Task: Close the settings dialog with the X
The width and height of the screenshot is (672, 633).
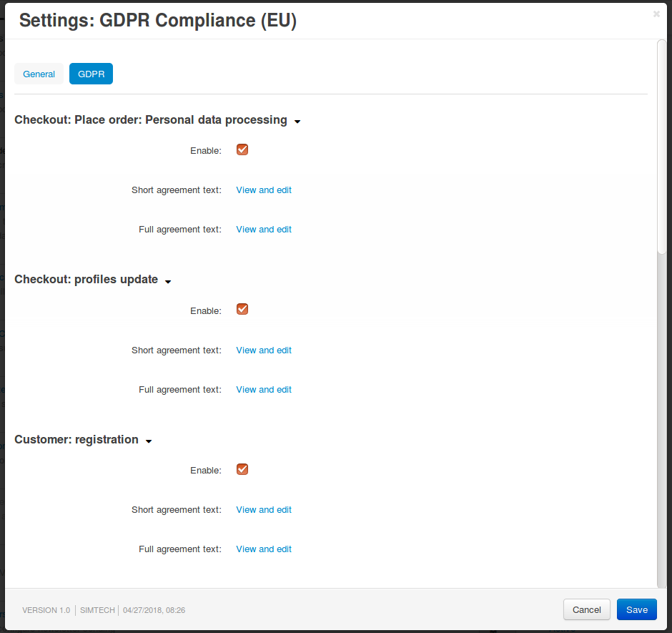Action: pyautogui.click(x=656, y=14)
